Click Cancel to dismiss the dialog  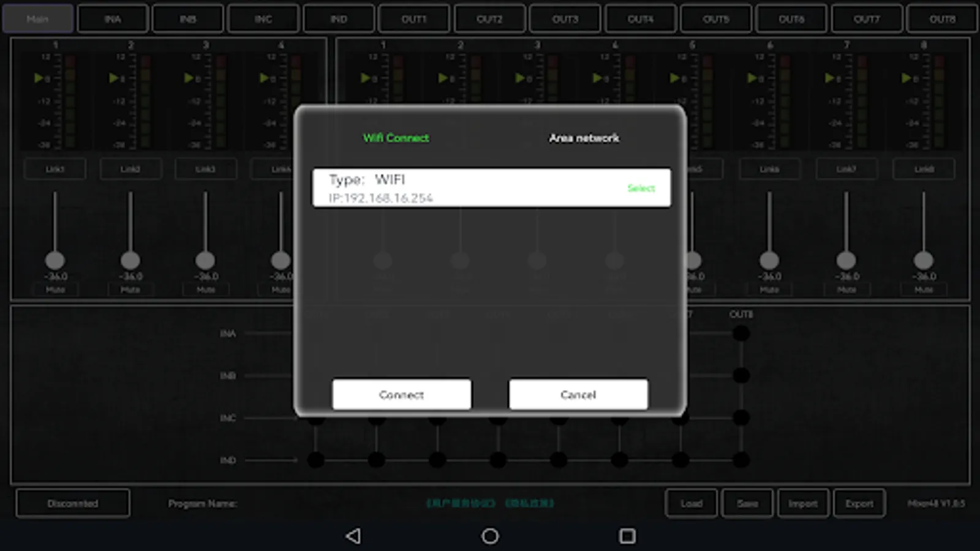click(578, 394)
